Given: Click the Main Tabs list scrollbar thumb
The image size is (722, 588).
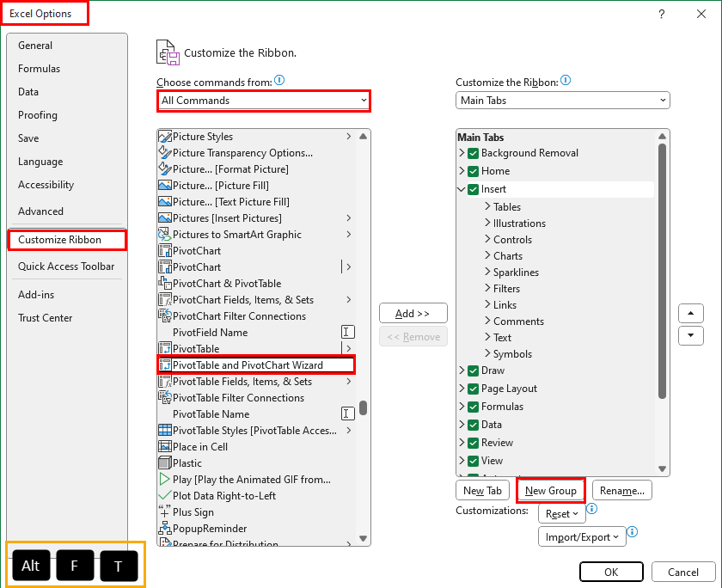Looking at the screenshot, I should click(x=662, y=271).
